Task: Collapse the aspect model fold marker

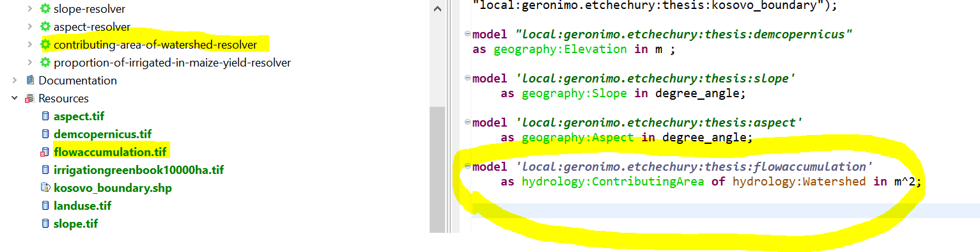Action: [x=467, y=122]
